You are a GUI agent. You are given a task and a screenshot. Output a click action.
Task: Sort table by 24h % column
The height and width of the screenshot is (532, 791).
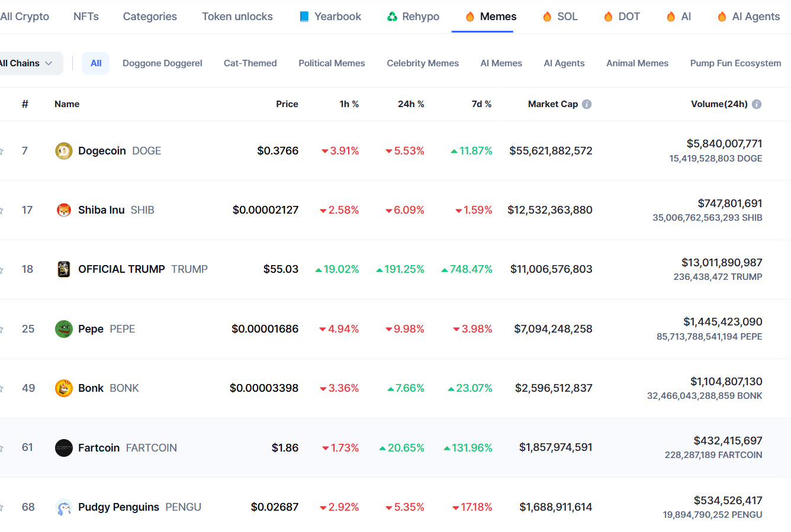[411, 104]
